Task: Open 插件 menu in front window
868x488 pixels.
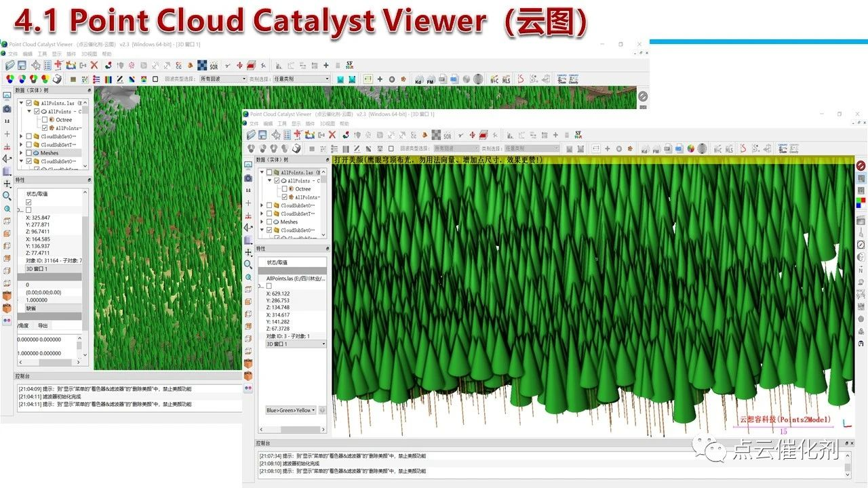Action: (x=311, y=124)
